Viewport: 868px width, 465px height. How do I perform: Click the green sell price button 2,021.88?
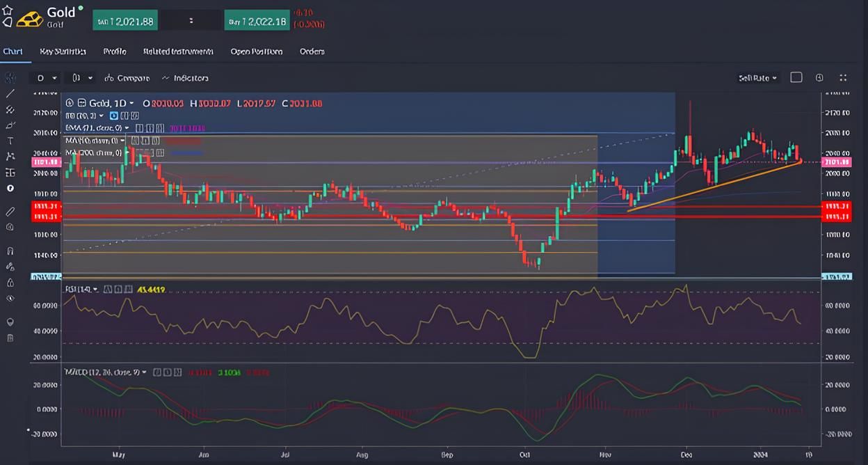coord(125,22)
